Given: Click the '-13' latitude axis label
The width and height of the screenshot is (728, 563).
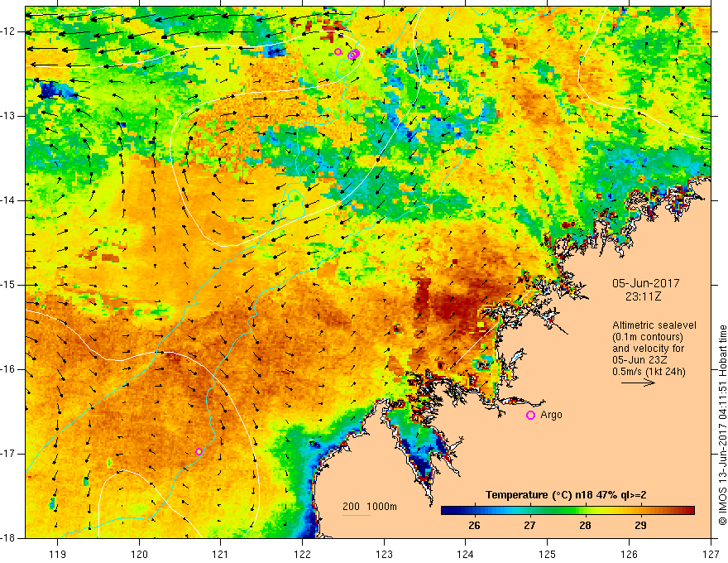Looking at the screenshot, I should (9, 116).
